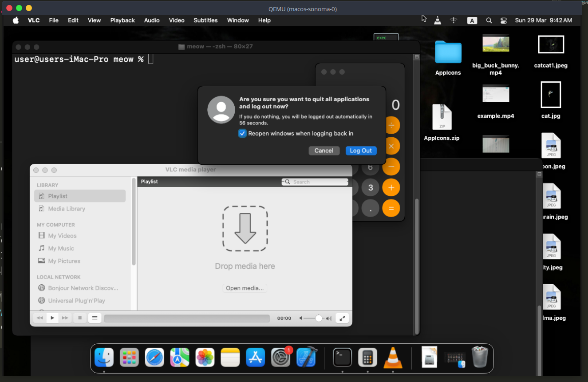Image resolution: width=588 pixels, height=382 pixels.
Task: Open Control Center from the menu bar
Action: click(x=503, y=20)
